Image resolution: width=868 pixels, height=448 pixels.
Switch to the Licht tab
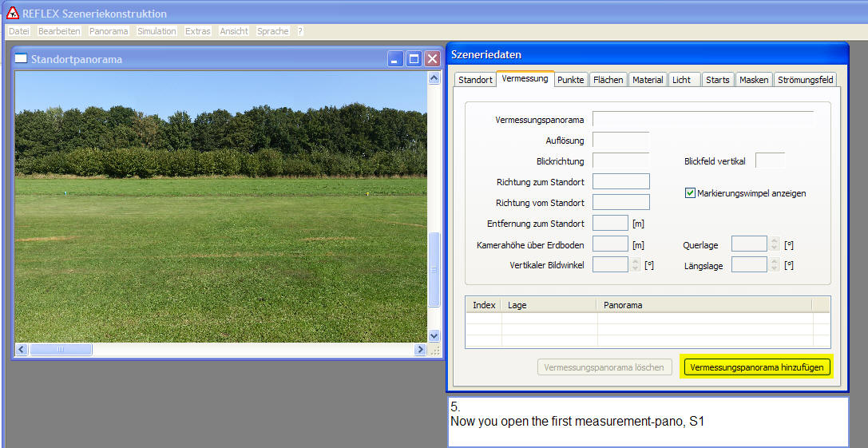click(685, 80)
